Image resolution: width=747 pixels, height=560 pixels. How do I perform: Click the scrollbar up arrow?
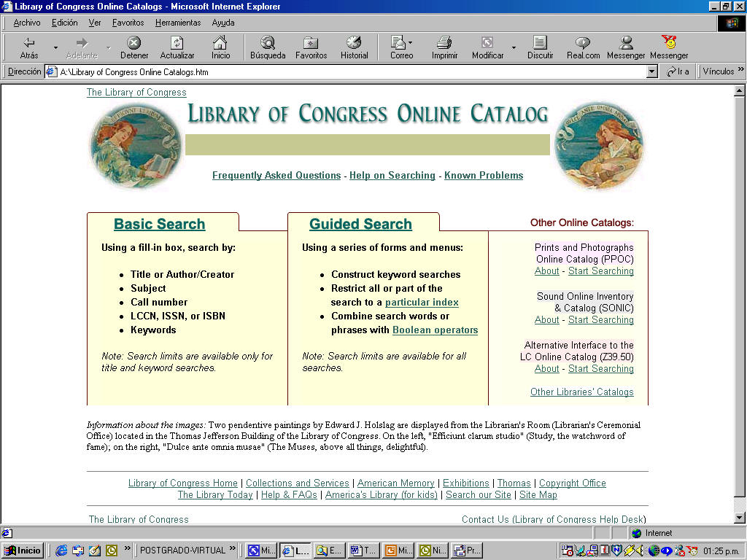coord(740,90)
